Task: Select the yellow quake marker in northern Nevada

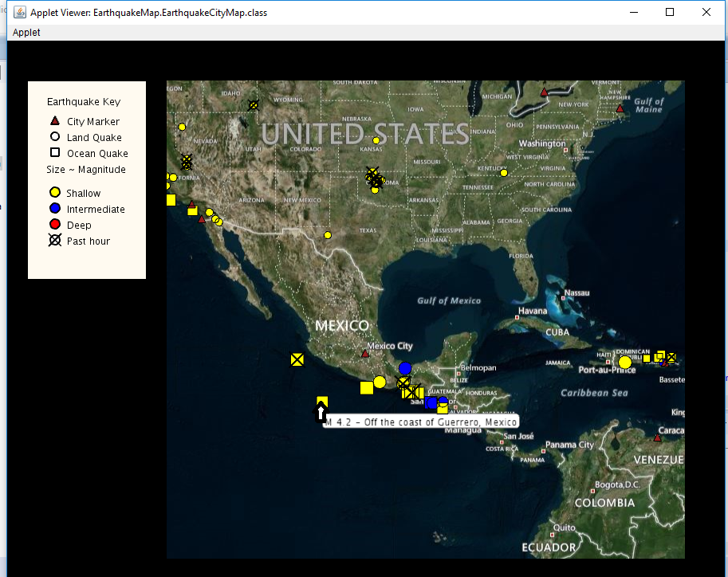Action: coord(182,127)
